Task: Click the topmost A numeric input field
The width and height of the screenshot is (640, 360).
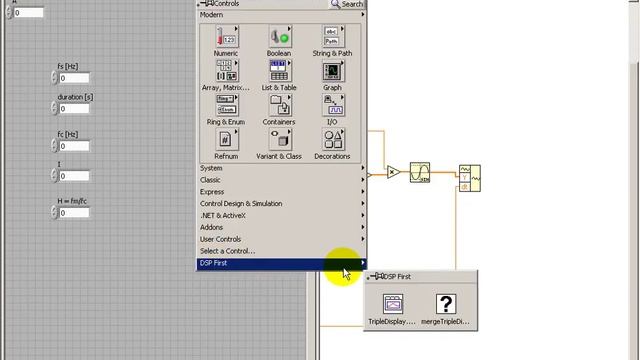Action: point(28,13)
